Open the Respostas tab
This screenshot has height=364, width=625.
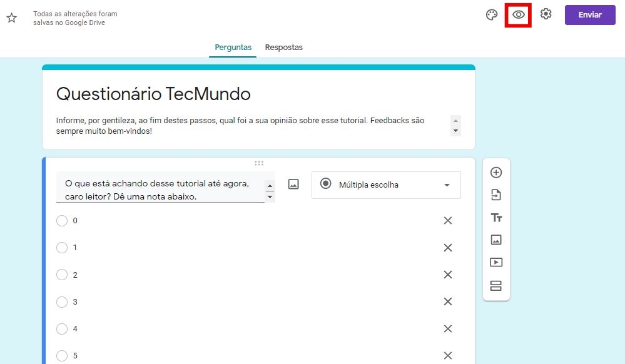point(284,48)
